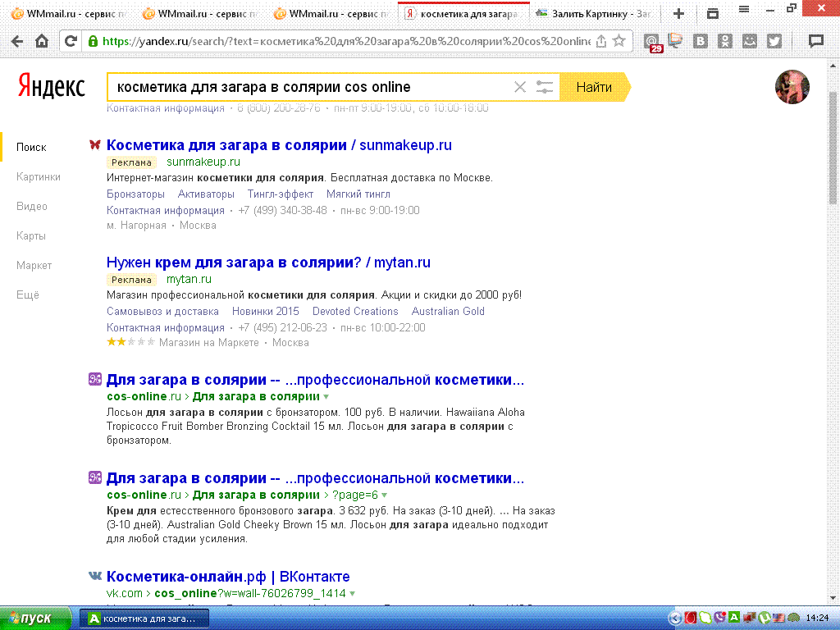The height and width of the screenshot is (630, 840).
Task: Open Косметика-онлайн.рф | ВКонтакте result
Action: point(228,577)
